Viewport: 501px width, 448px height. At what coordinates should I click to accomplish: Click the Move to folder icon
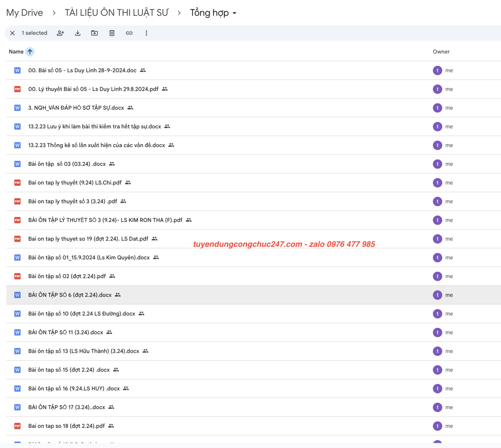[x=95, y=33]
